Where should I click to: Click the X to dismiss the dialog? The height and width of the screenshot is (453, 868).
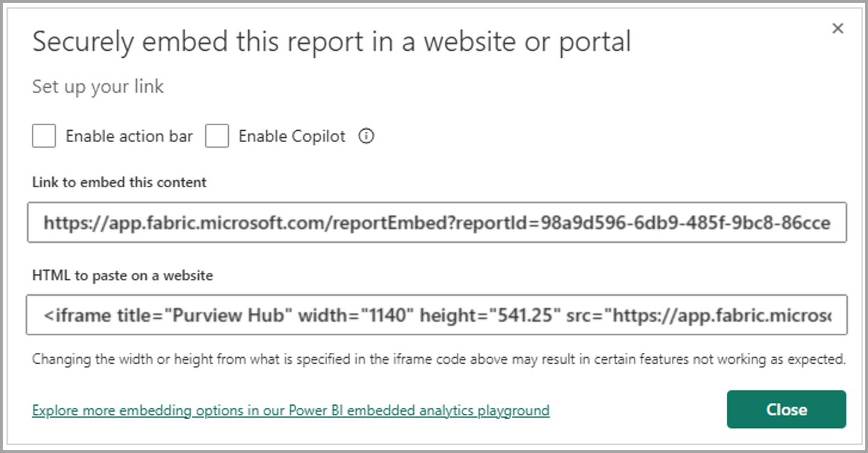click(838, 29)
